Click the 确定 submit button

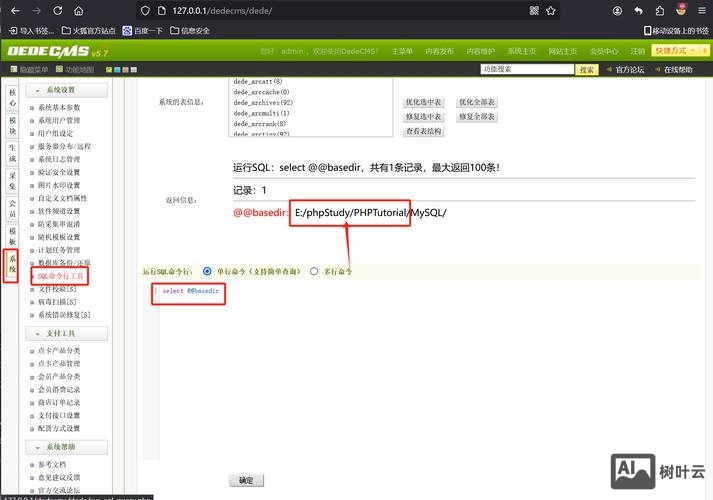246,480
